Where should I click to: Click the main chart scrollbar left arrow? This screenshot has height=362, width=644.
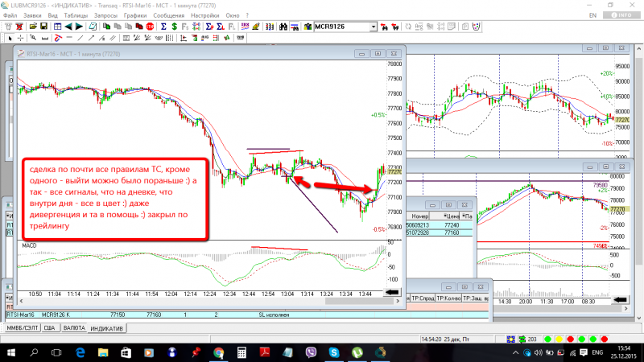[22, 301]
